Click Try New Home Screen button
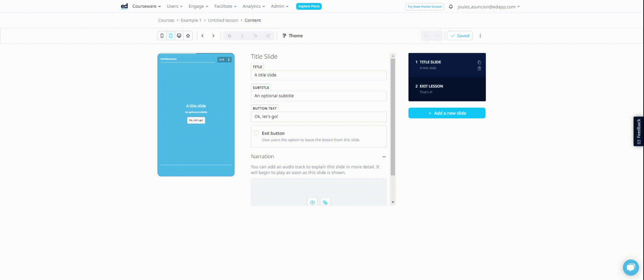The height and width of the screenshot is (280, 644). tap(425, 7)
